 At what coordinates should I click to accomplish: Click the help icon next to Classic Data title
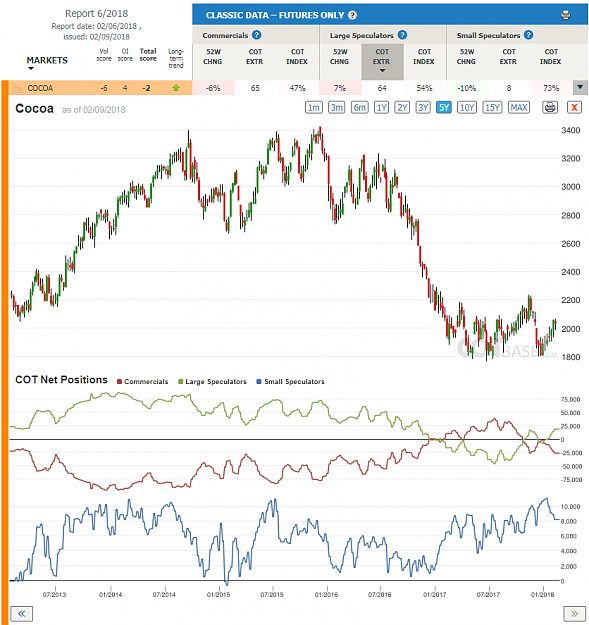352,15
